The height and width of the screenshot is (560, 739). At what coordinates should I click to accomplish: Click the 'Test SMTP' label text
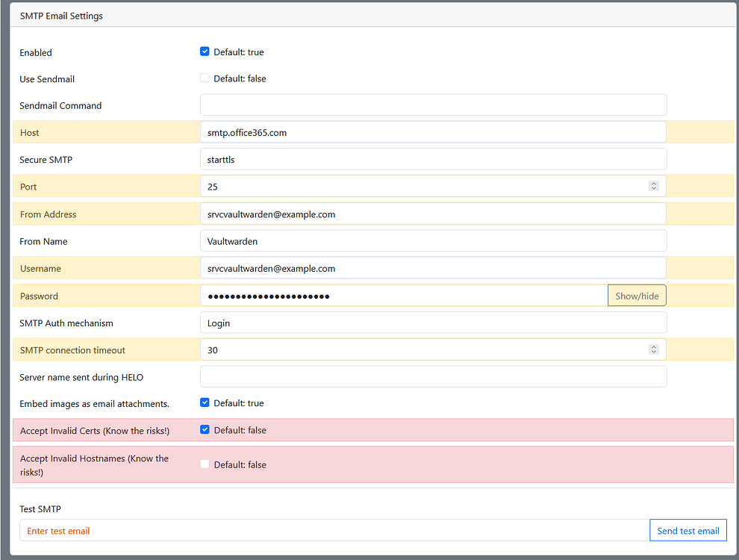[40, 509]
